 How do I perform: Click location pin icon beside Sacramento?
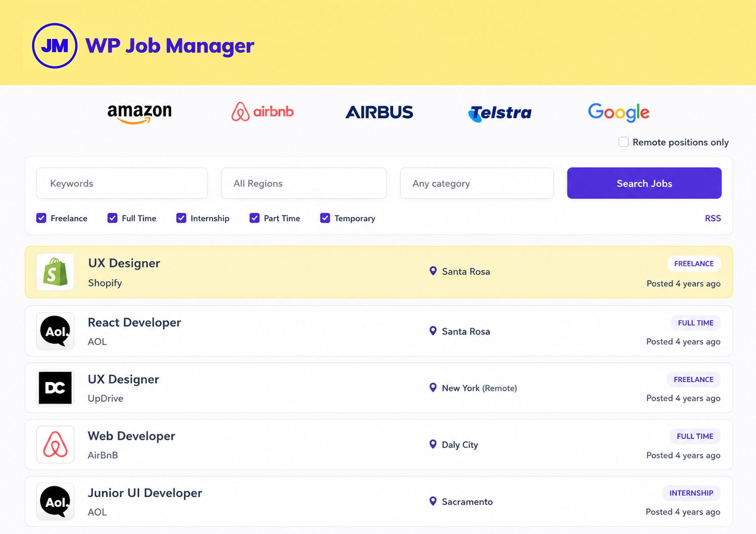click(x=433, y=501)
